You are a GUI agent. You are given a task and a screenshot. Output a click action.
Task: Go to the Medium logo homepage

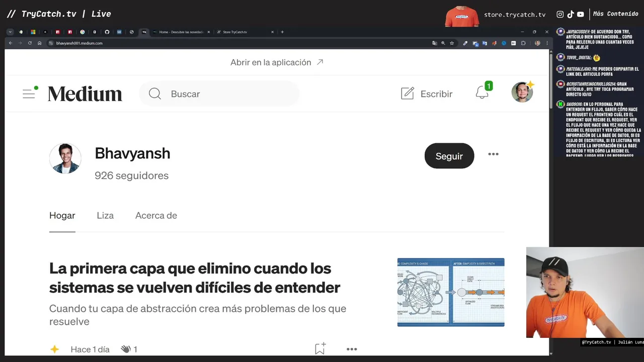coord(85,94)
